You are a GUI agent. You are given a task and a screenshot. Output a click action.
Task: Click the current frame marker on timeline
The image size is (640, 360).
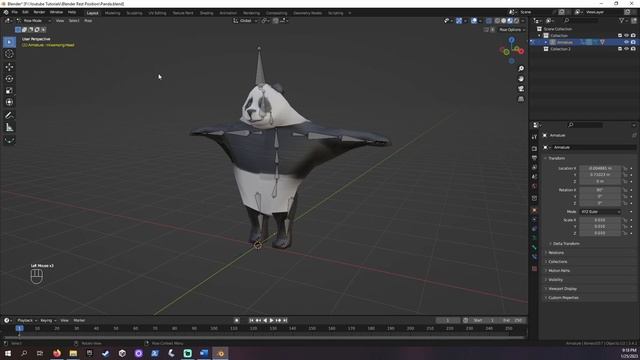[x=19, y=328]
